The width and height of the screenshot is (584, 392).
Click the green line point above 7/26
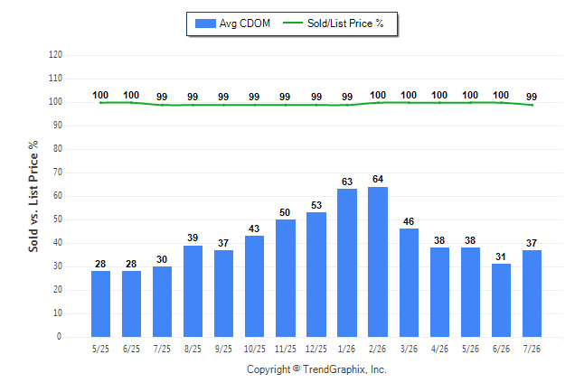coord(532,105)
